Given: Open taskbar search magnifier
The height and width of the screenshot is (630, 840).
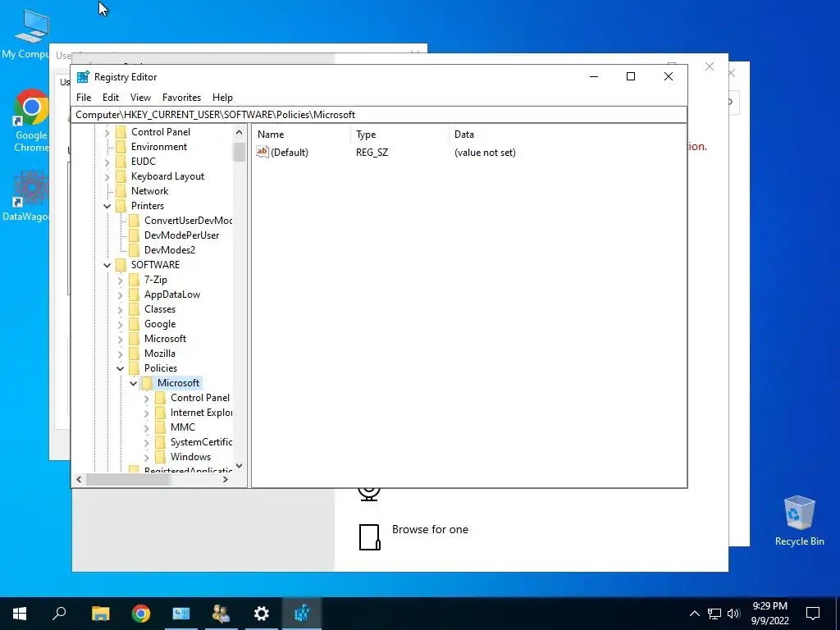Looking at the screenshot, I should pyautogui.click(x=59, y=614).
